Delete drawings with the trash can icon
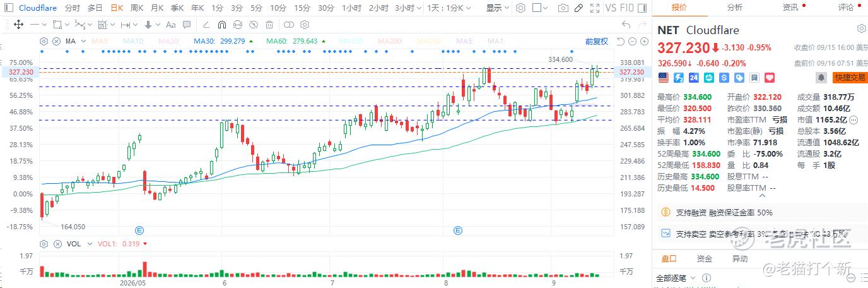 269,25
